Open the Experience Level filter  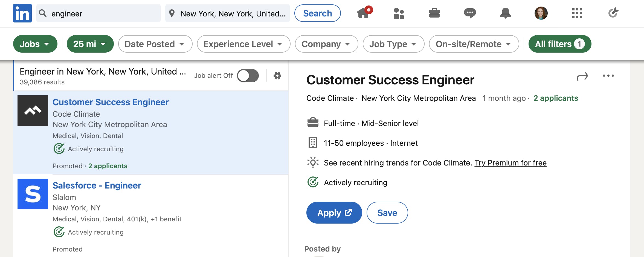[x=243, y=44]
